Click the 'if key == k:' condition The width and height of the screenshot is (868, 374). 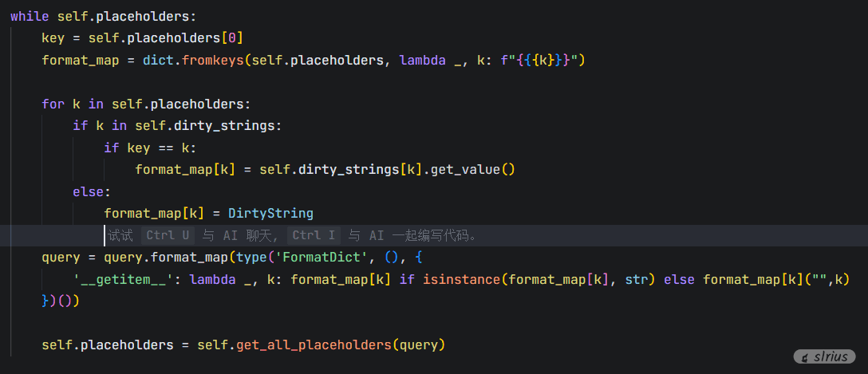pos(150,148)
